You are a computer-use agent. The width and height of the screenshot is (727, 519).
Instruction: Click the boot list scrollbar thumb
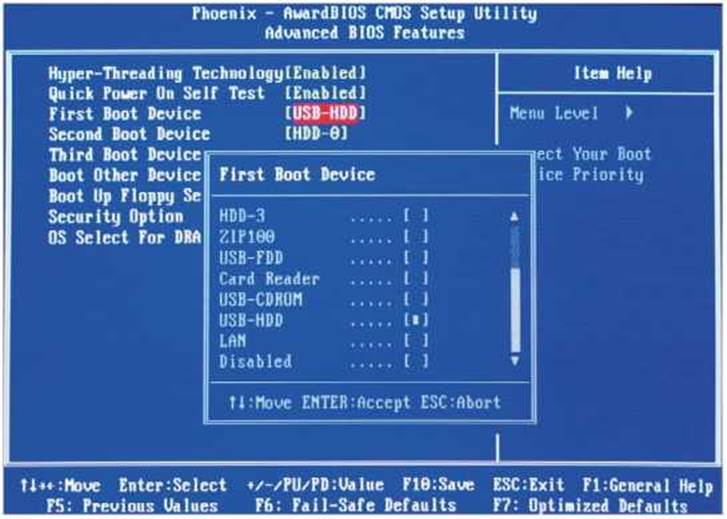[515, 310]
